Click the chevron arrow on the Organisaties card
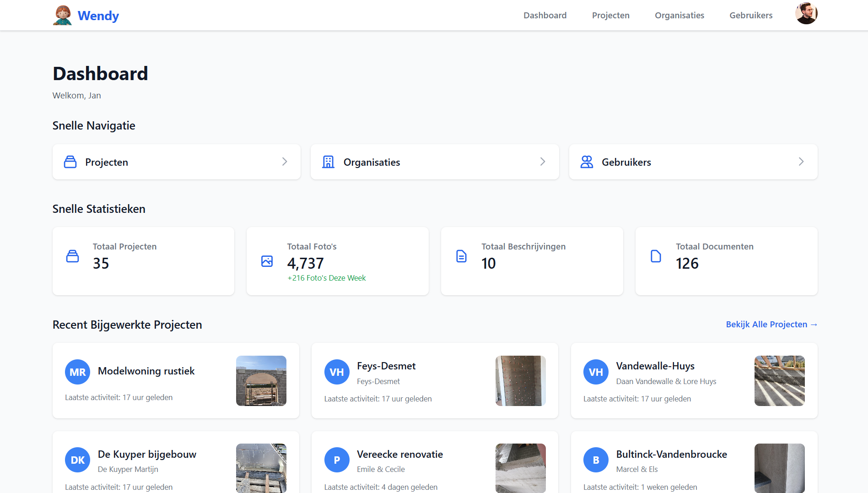The height and width of the screenshot is (493, 868). 543,162
